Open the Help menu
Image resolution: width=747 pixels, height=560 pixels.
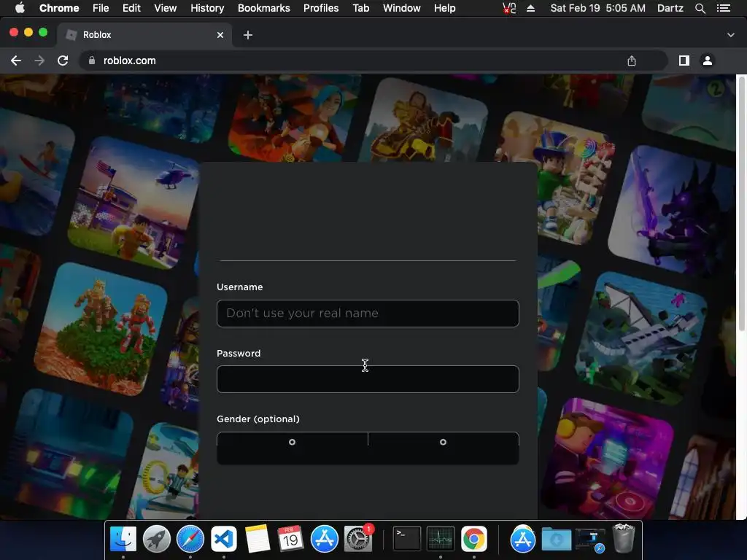pyautogui.click(x=444, y=8)
